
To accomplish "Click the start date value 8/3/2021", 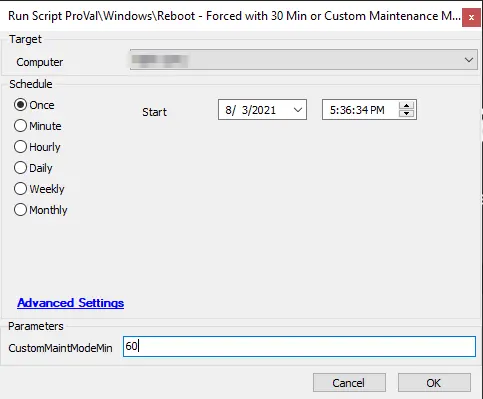I will tap(251, 110).
